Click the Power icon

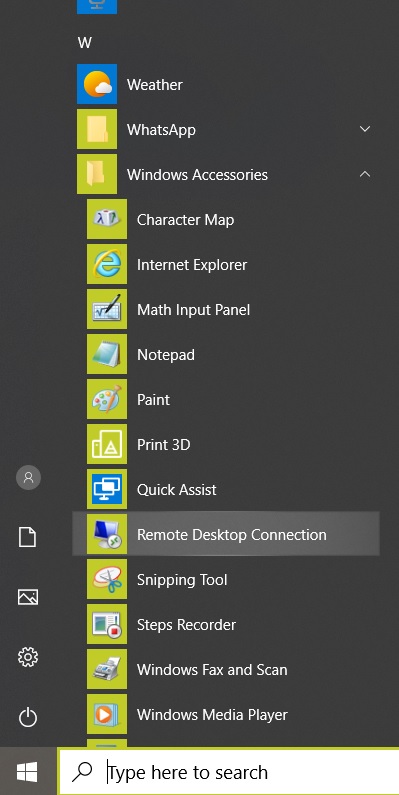click(28, 717)
